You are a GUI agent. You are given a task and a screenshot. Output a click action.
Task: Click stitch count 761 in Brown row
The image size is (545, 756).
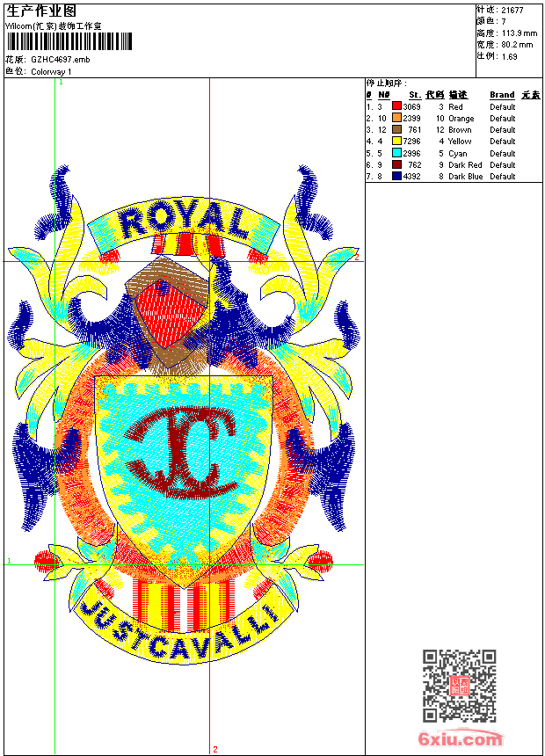click(415, 130)
